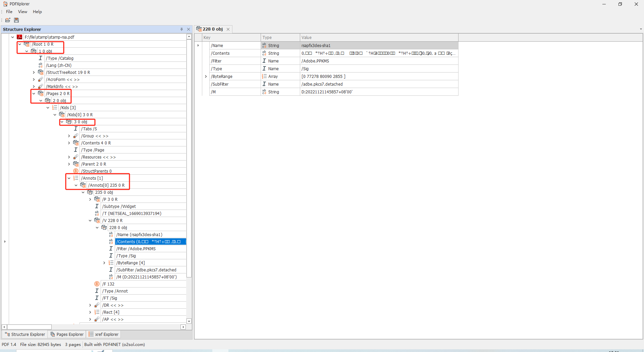This screenshot has width=644, height=352.
Task: Click the /Adobe.PPKMS value cell
Action: [x=379, y=61]
